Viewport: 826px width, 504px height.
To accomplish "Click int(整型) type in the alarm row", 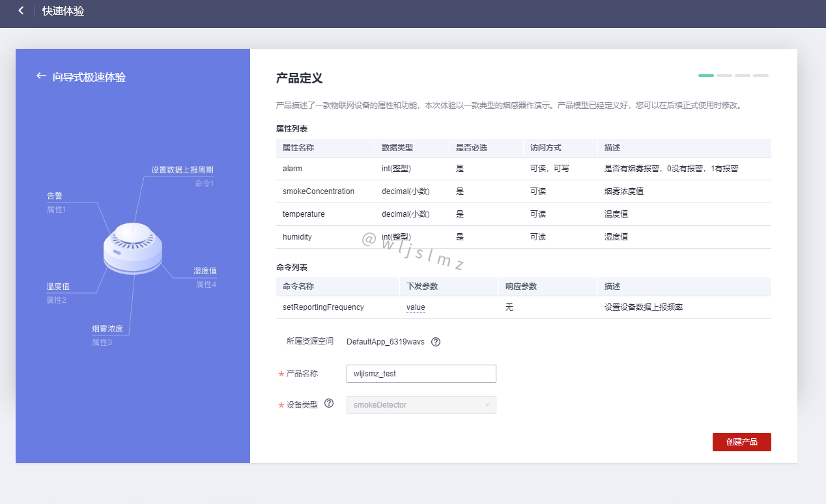I will pyautogui.click(x=396, y=169).
